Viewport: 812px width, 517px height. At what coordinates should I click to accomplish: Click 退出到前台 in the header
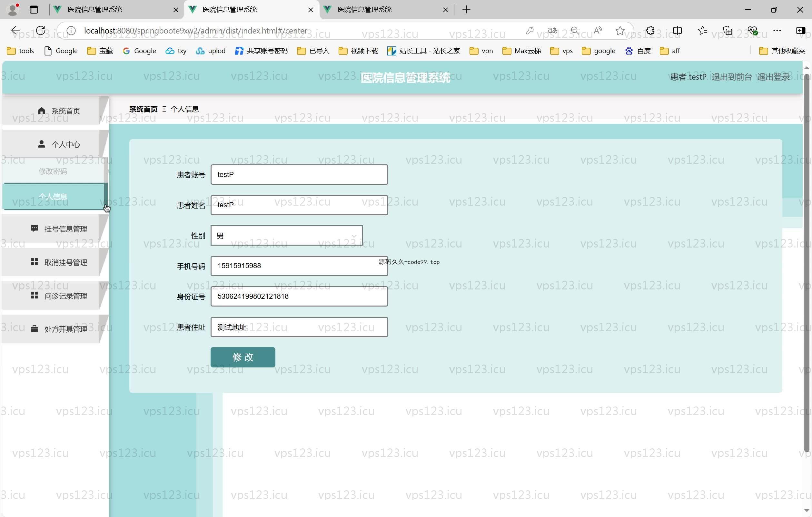[731, 77]
